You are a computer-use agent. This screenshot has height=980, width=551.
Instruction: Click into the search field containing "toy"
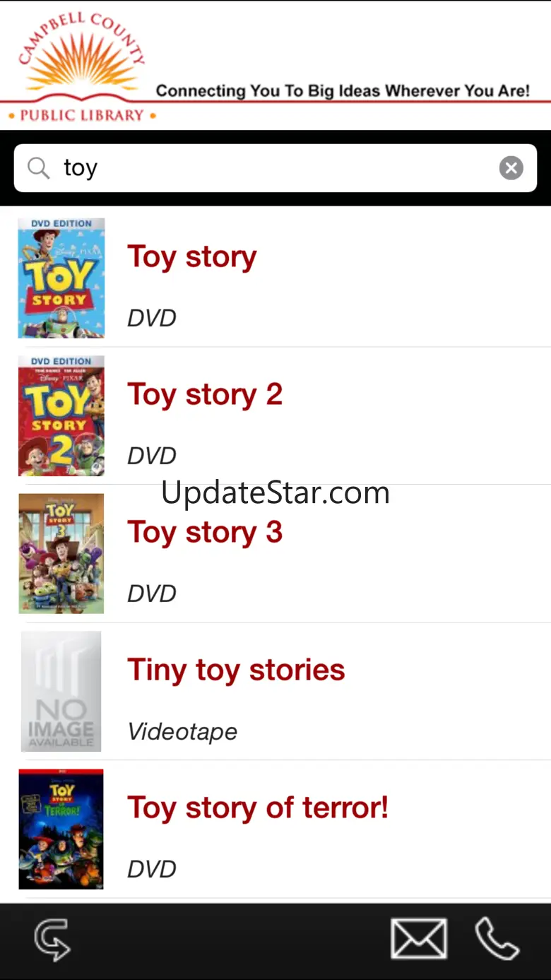[x=275, y=168]
